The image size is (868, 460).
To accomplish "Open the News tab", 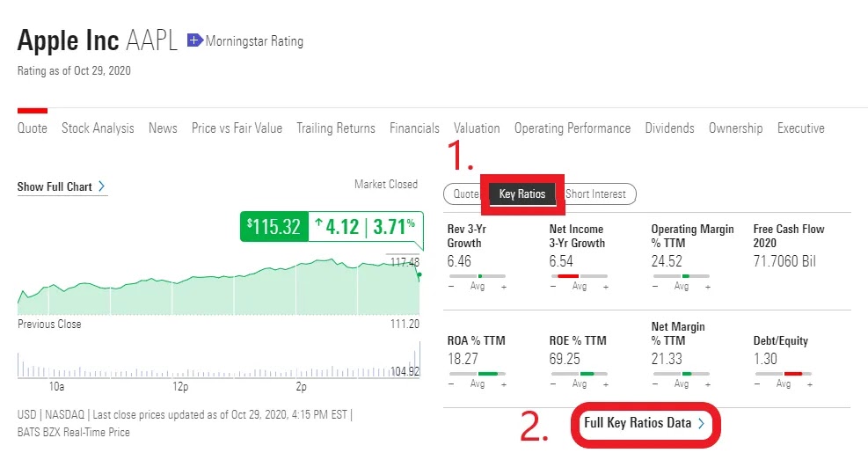I will [163, 128].
